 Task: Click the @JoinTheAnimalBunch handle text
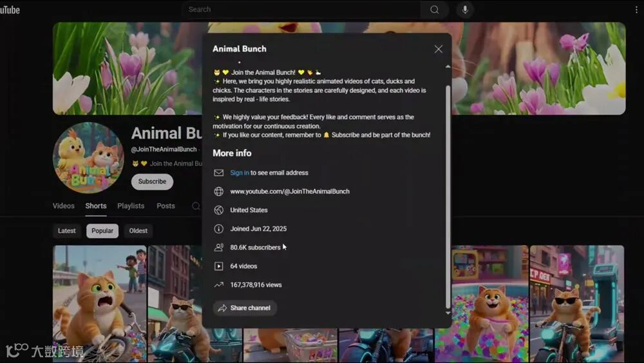[x=164, y=149]
